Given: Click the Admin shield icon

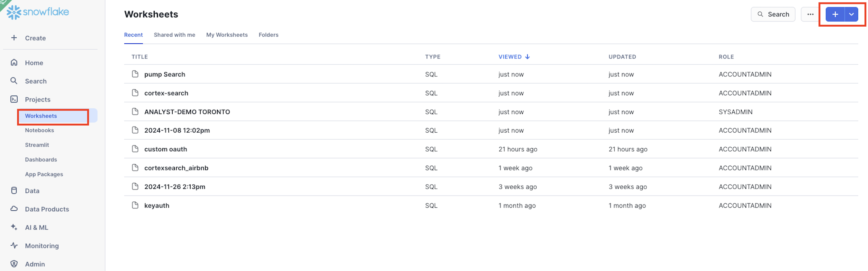Looking at the screenshot, I should pyautogui.click(x=14, y=264).
